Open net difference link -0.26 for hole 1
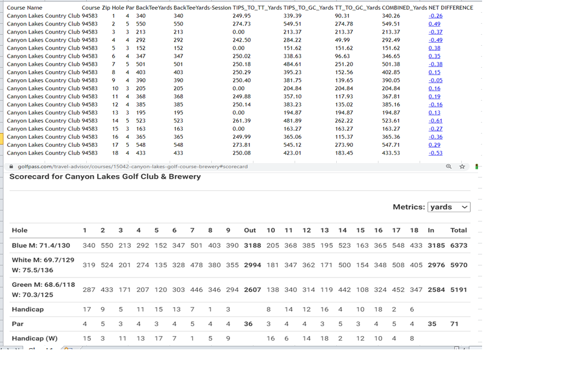The image size is (588, 384). [435, 16]
